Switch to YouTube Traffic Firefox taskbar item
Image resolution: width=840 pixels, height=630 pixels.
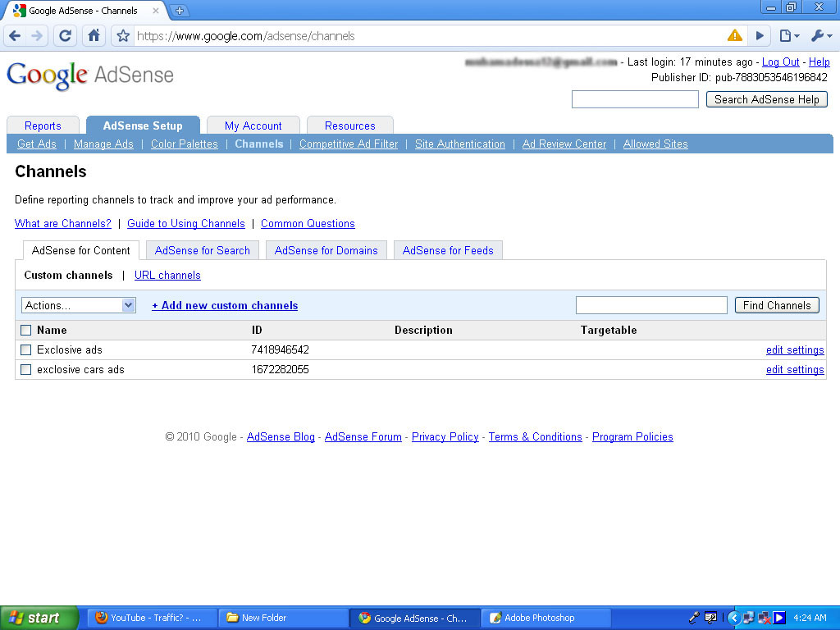pos(151,618)
